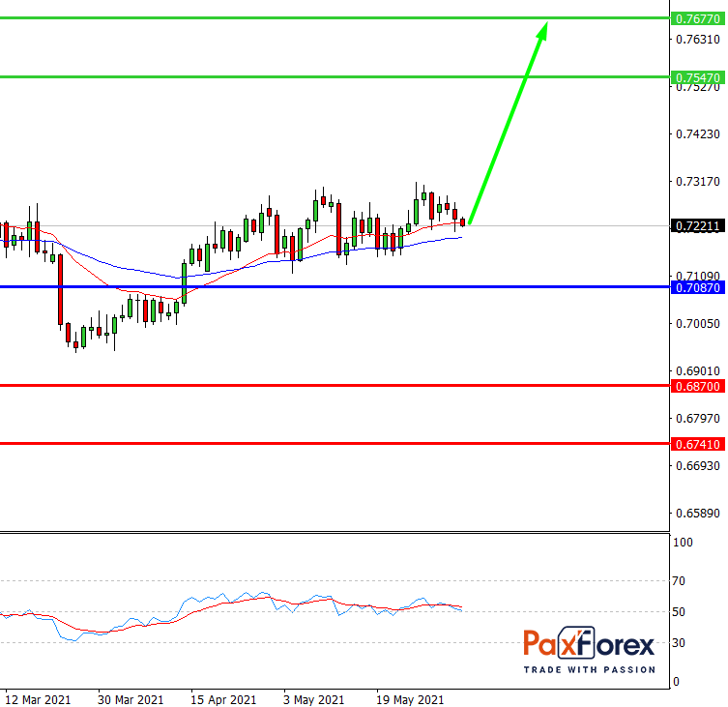Click the 50 level on the oscillator scale
728x707 pixels.
coord(679,612)
